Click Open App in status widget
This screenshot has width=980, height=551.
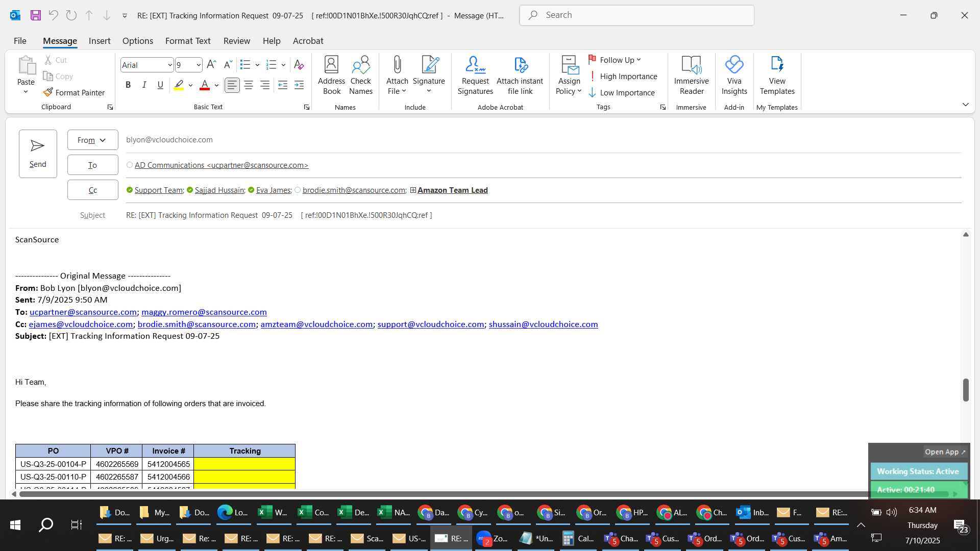(945, 452)
